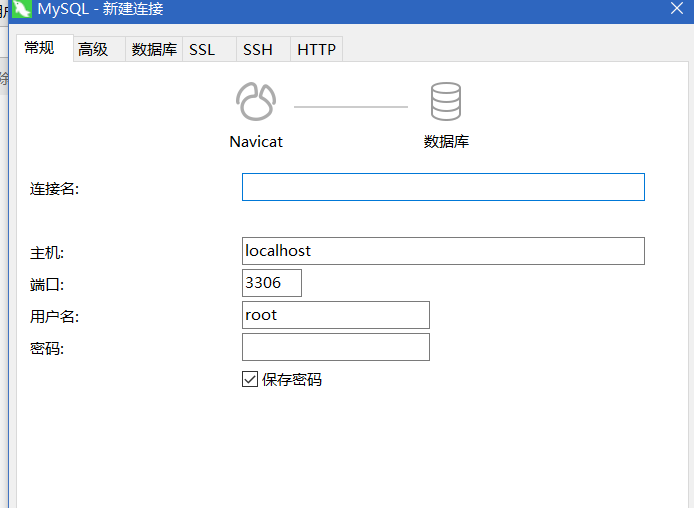
Task: Open the 数据库 tab
Action: 154,49
